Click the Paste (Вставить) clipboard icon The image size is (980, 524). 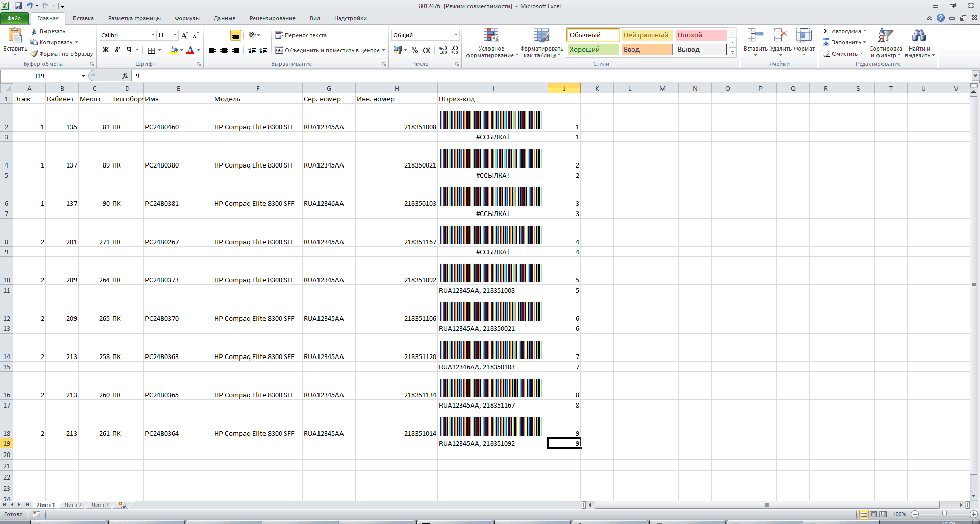[x=15, y=36]
